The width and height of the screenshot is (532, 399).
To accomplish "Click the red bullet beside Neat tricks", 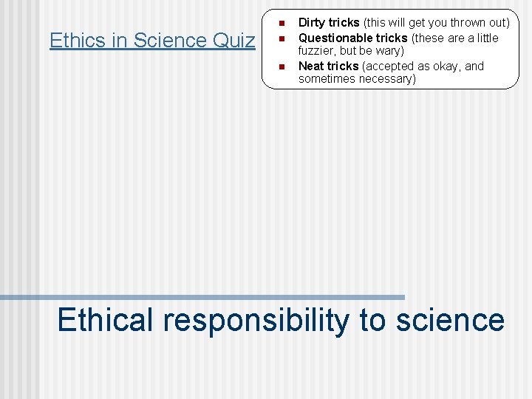I will (x=282, y=66).
